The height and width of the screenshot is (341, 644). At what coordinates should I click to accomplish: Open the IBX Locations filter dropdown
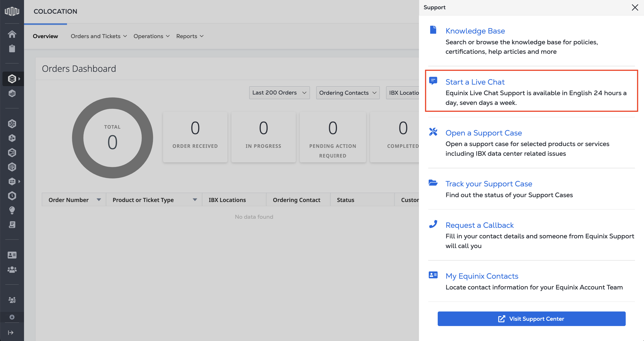(x=402, y=93)
